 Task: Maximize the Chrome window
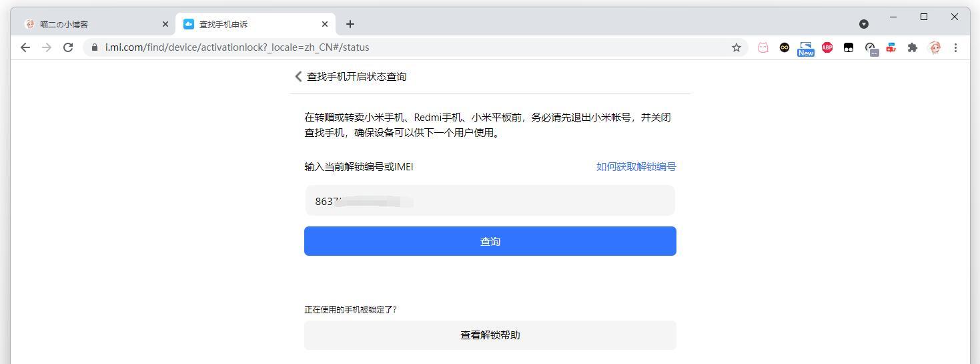(924, 17)
